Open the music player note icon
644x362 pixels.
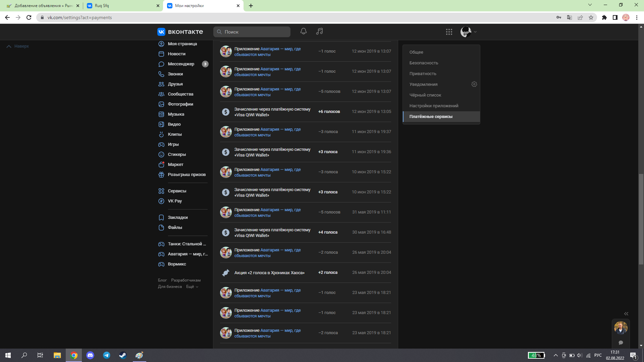(x=319, y=32)
